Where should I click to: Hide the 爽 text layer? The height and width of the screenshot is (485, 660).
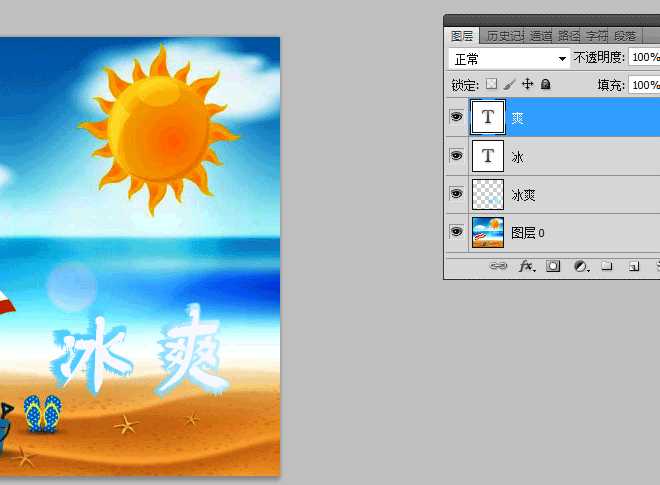click(456, 118)
